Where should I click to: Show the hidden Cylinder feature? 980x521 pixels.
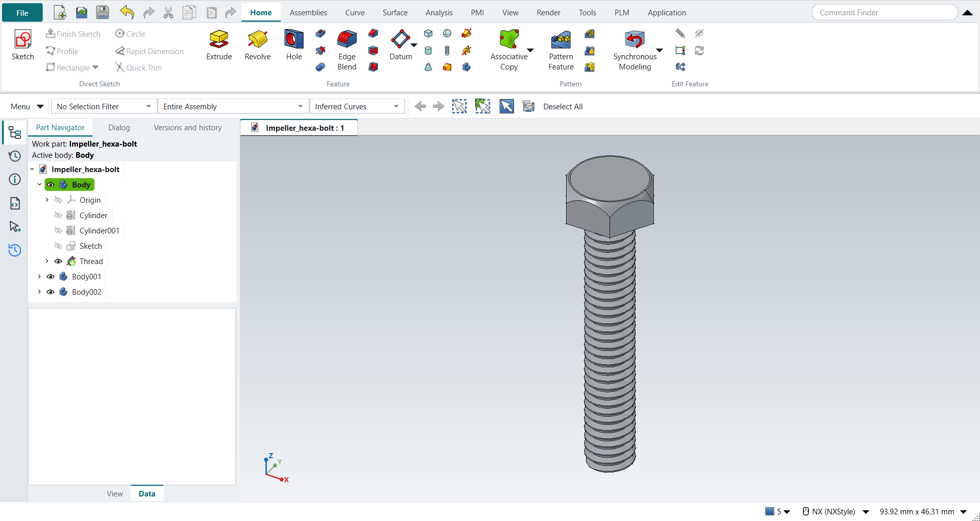coord(58,216)
